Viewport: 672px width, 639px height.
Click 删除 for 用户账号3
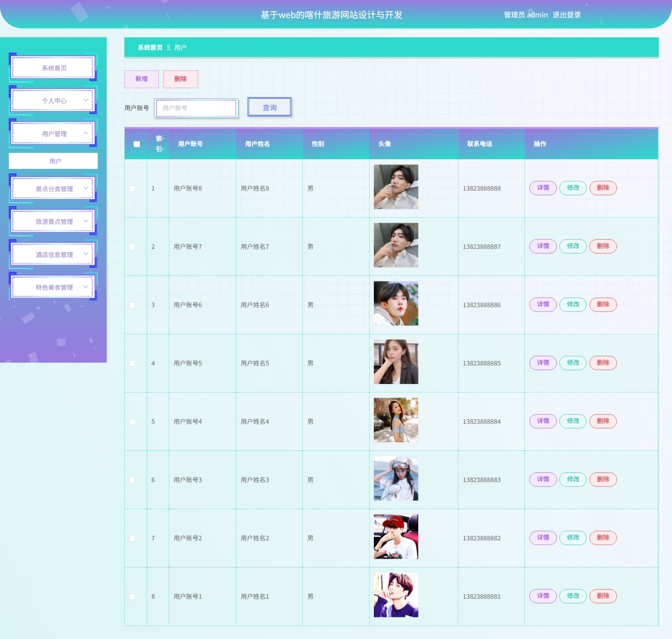pyautogui.click(x=603, y=480)
